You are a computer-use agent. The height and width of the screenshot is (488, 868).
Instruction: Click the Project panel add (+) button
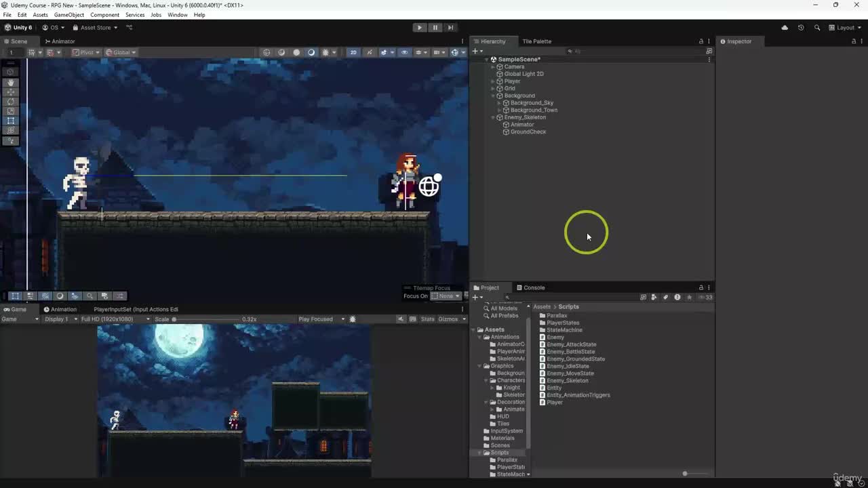tap(477, 297)
